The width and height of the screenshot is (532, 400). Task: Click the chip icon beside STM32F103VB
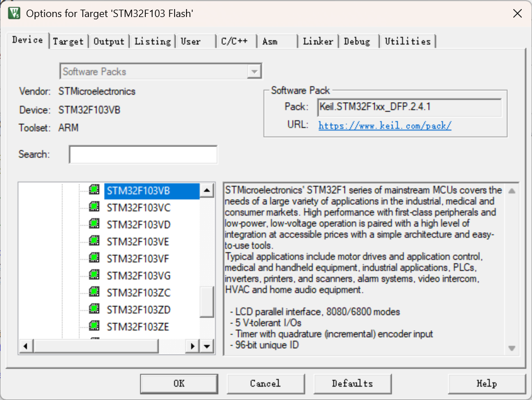point(94,190)
